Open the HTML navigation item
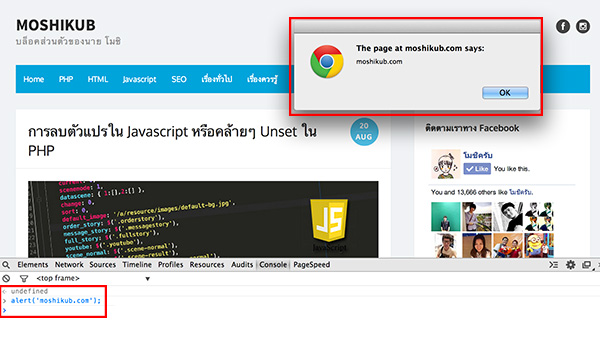 pyautogui.click(x=98, y=79)
